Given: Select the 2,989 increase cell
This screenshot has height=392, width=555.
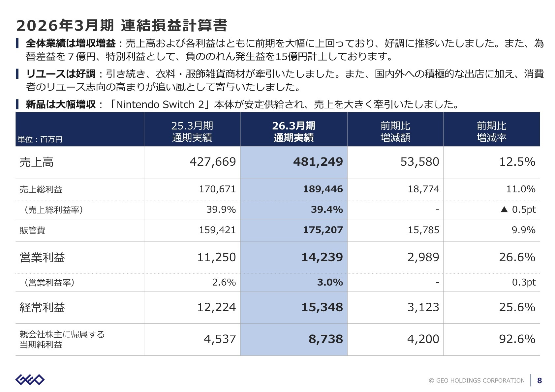Looking at the screenshot, I should point(423,257).
